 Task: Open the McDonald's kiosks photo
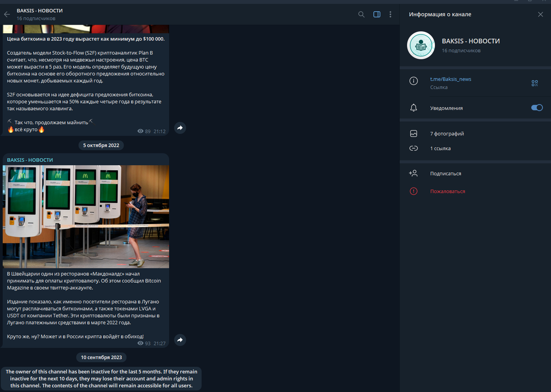click(86, 217)
